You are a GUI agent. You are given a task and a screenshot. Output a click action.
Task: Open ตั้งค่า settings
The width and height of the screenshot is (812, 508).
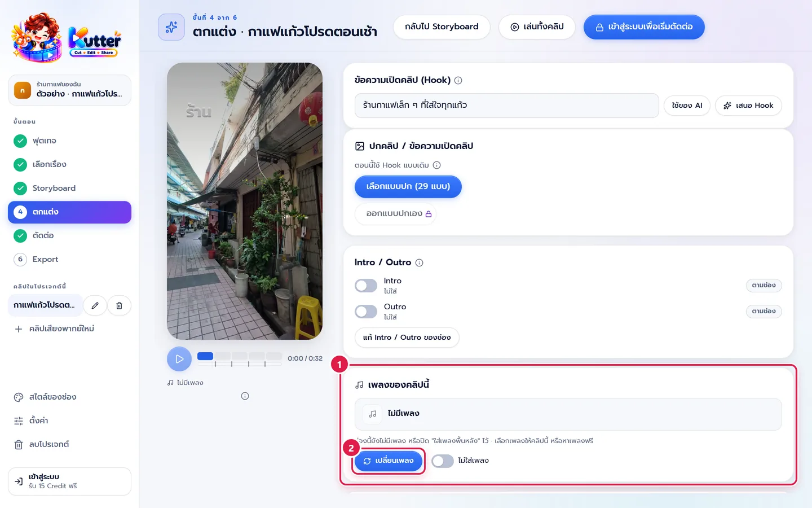point(69,421)
